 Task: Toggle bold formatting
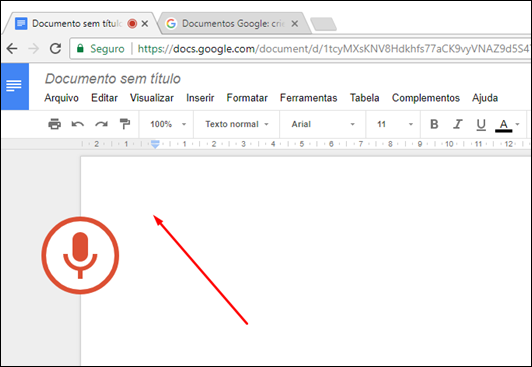434,124
